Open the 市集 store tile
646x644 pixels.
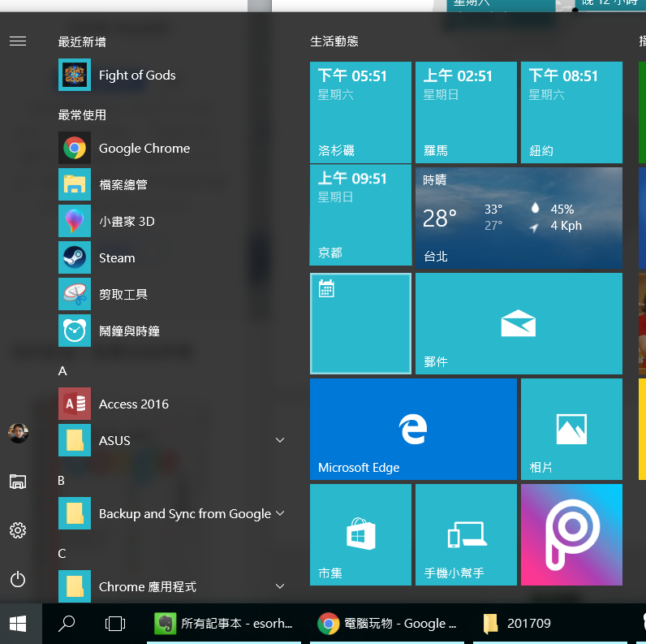[360, 534]
